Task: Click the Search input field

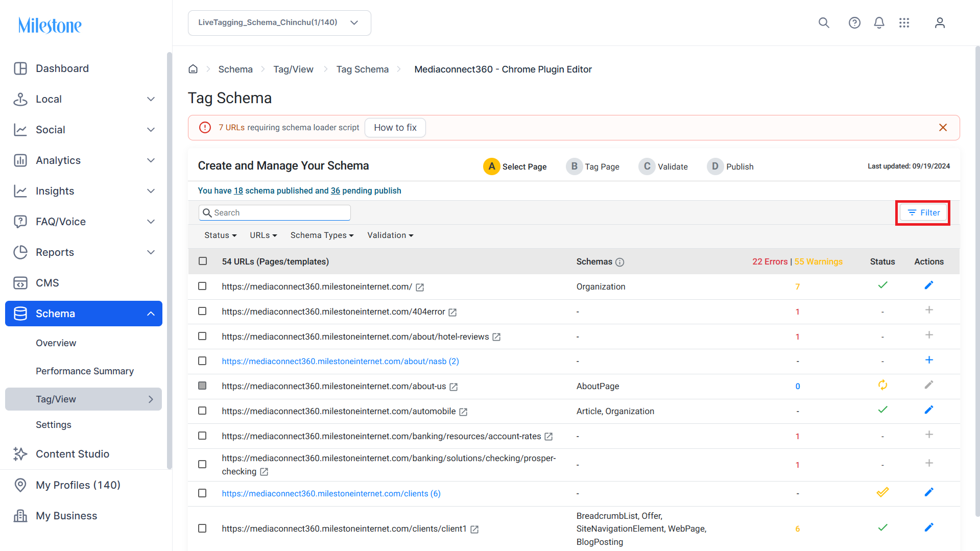Action: [x=275, y=213]
